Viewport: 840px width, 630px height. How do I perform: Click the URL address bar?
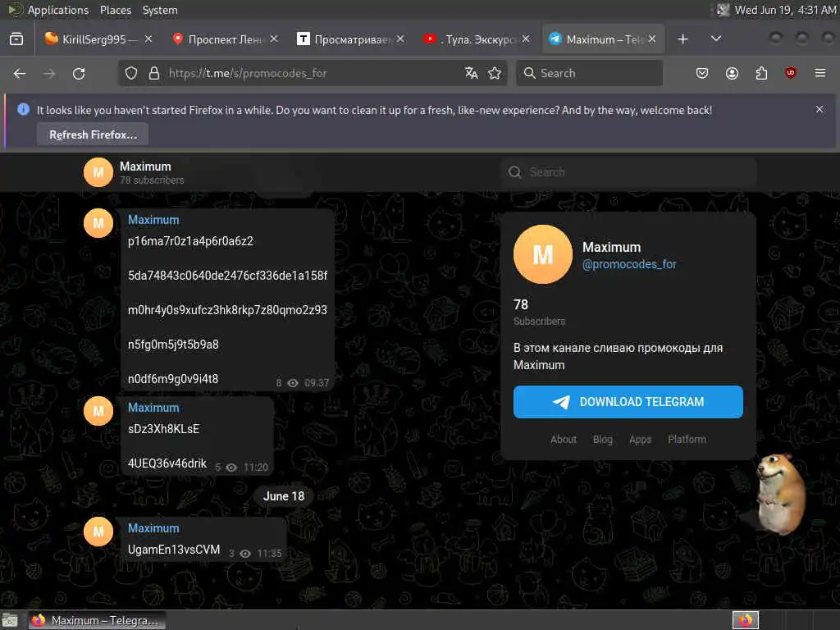tap(313, 73)
